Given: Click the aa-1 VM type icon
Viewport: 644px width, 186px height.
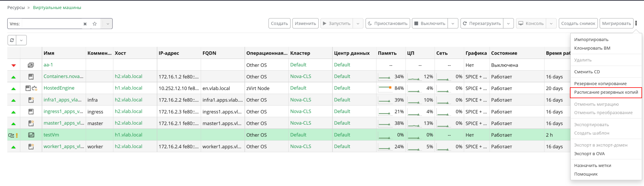Looking at the screenshot, I should [31, 65].
